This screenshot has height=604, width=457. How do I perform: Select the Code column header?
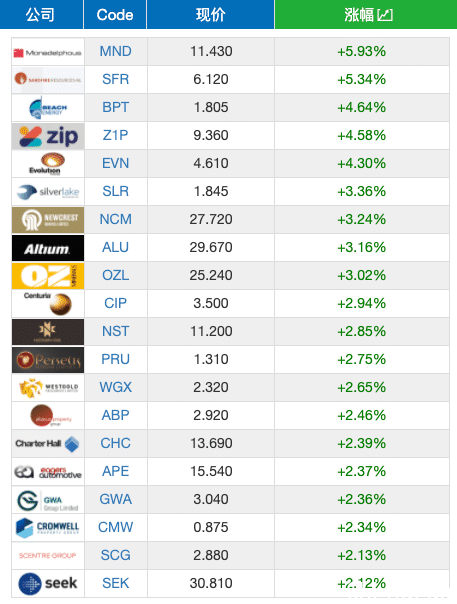(115, 15)
